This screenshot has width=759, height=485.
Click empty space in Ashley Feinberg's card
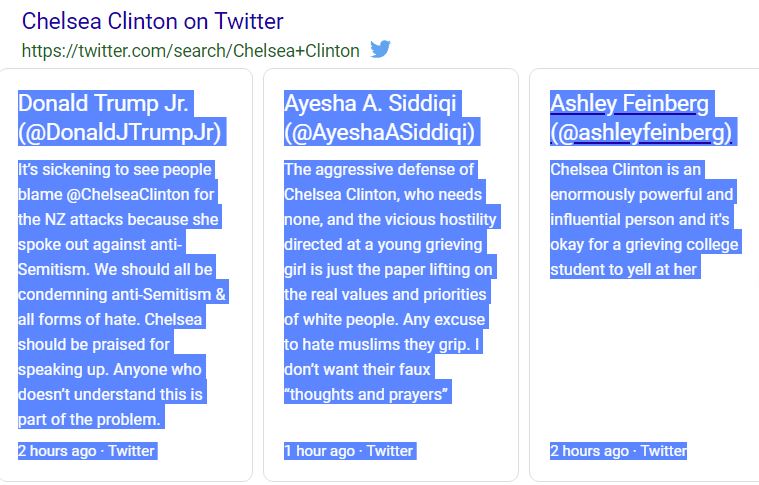[x=641, y=360]
